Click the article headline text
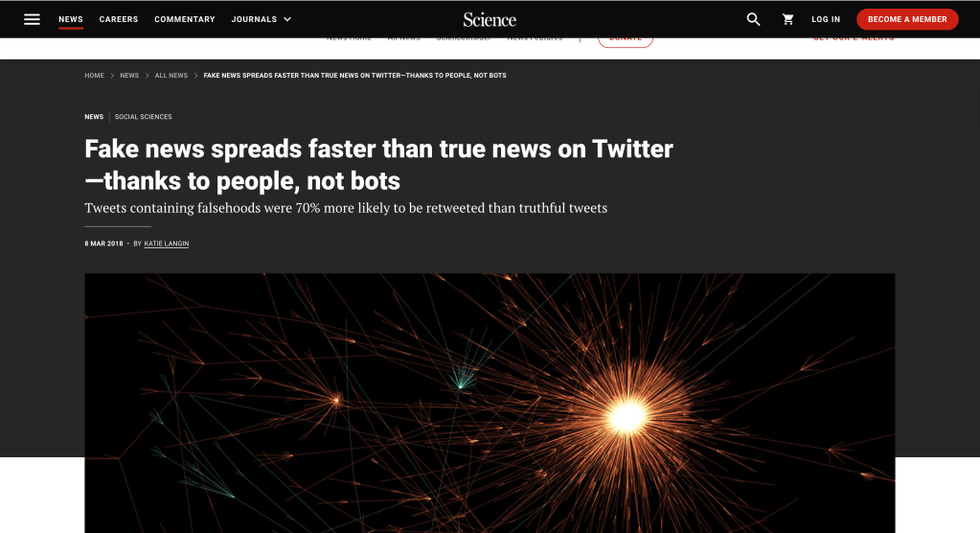980x533 pixels. click(378, 164)
